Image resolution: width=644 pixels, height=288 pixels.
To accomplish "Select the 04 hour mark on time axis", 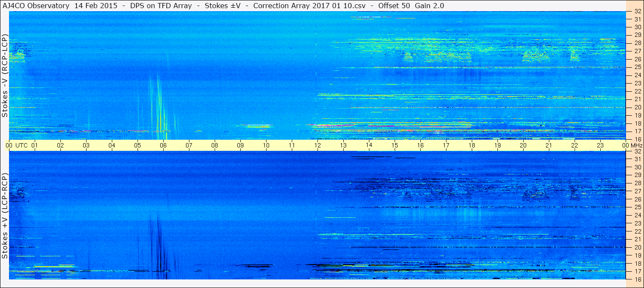I will pyautogui.click(x=112, y=145).
